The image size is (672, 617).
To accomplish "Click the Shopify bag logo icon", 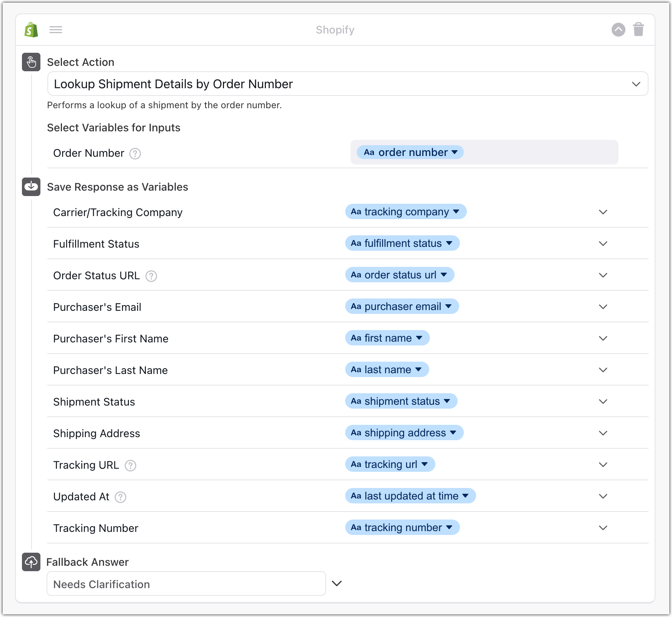I will pos(31,30).
